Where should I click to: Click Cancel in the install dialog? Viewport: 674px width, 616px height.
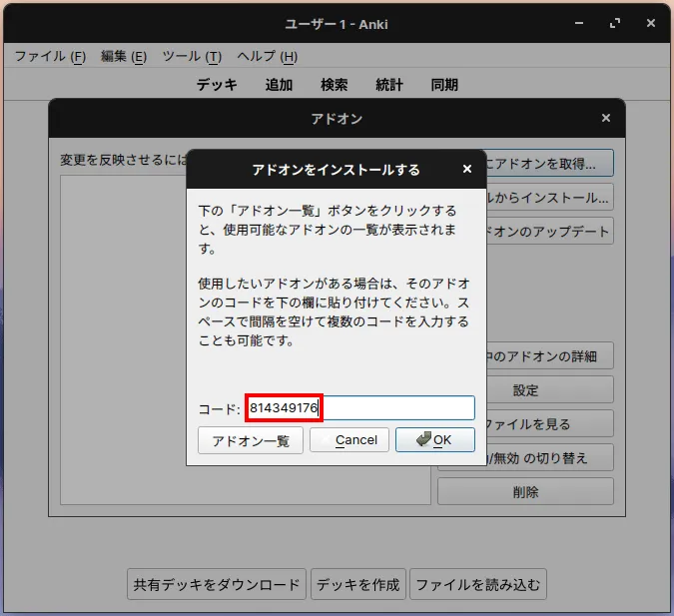349,440
